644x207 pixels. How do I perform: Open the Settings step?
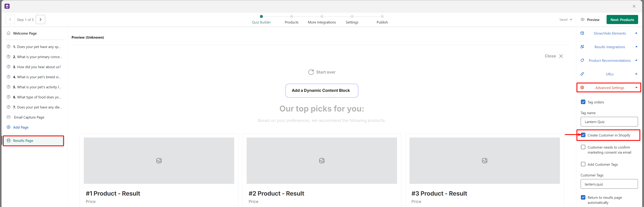[x=352, y=20]
